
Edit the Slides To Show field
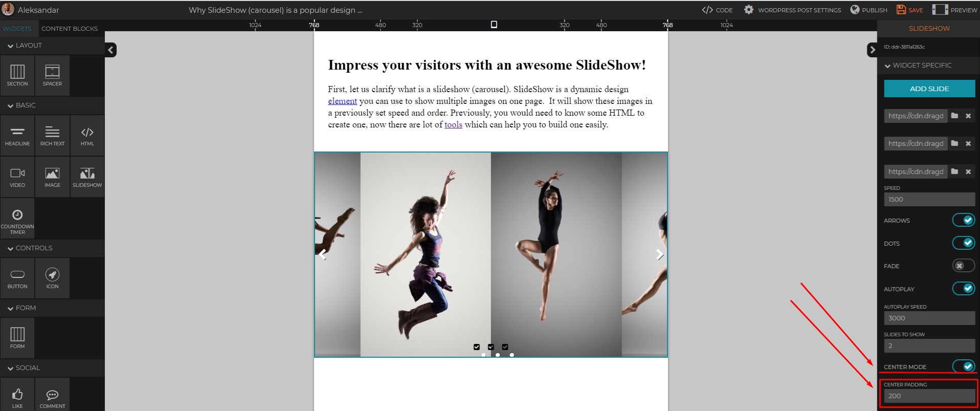929,345
